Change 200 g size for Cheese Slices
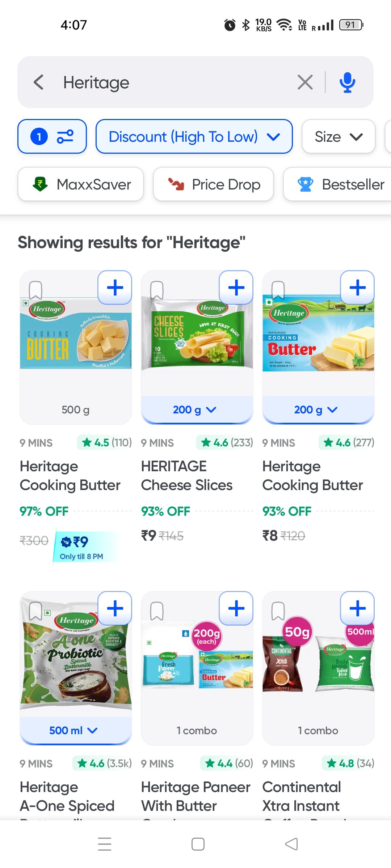Screen dimensions: 391x868 coord(195,410)
